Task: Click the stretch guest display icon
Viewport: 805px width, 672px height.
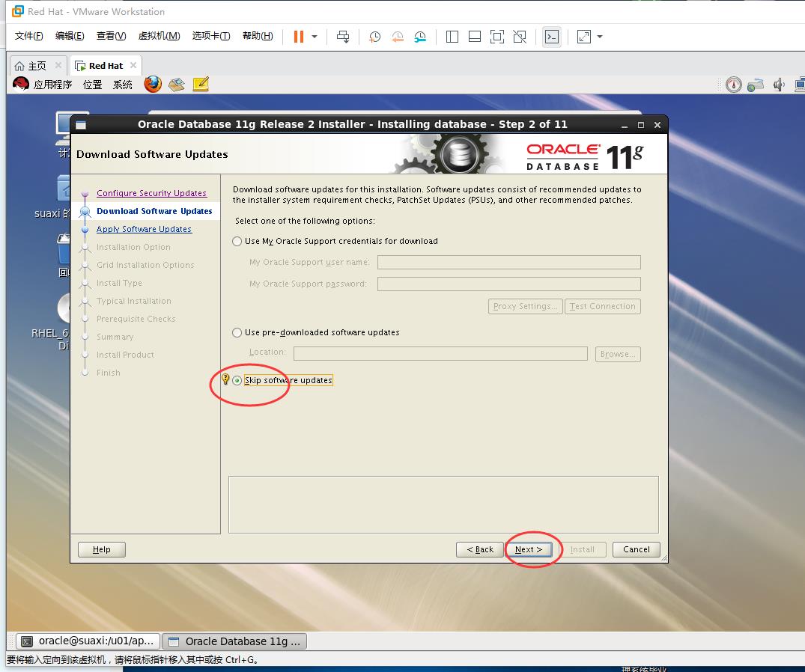Action: [584, 37]
